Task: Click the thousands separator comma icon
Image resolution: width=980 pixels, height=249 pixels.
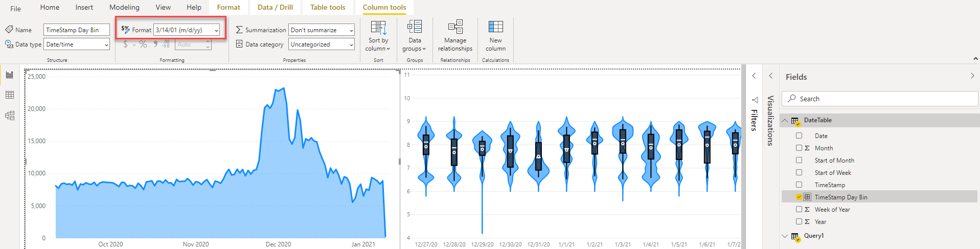Action: coord(155,44)
